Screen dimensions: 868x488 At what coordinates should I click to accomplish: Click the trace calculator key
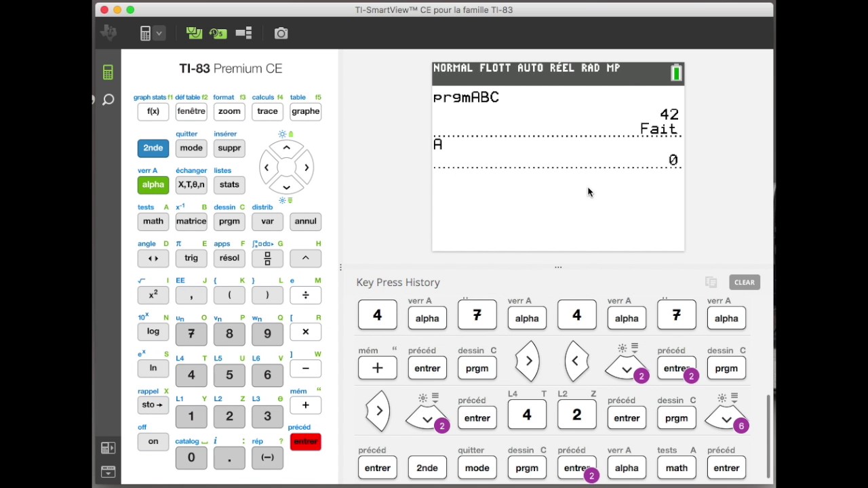pos(267,111)
